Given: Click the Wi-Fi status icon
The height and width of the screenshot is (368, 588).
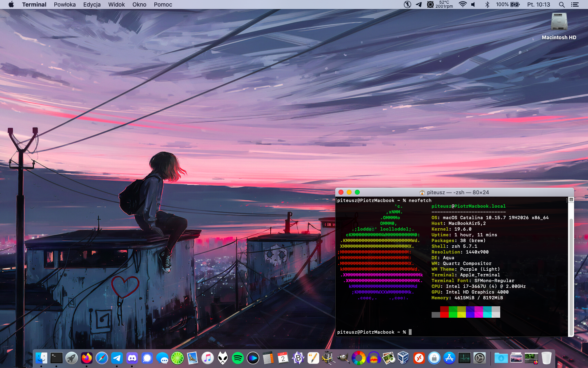Looking at the screenshot, I should click(x=462, y=4).
